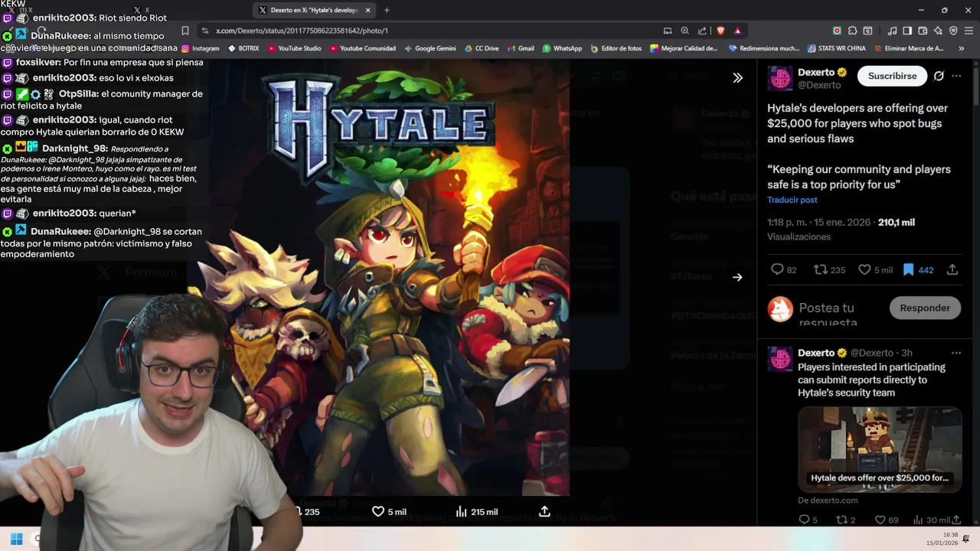Toggle browser sidebar panel icon
The width and height of the screenshot is (980, 551).
pyautogui.click(x=907, y=31)
